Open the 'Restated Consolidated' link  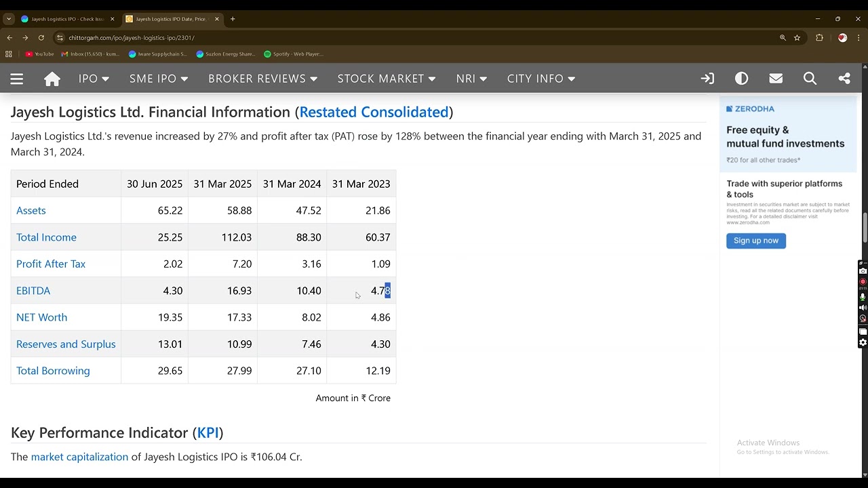click(x=374, y=112)
